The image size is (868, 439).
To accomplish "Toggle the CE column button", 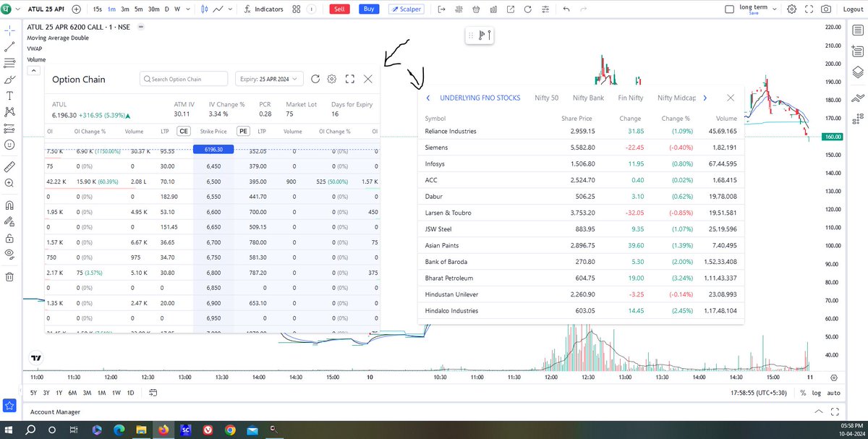I will pyautogui.click(x=184, y=132).
